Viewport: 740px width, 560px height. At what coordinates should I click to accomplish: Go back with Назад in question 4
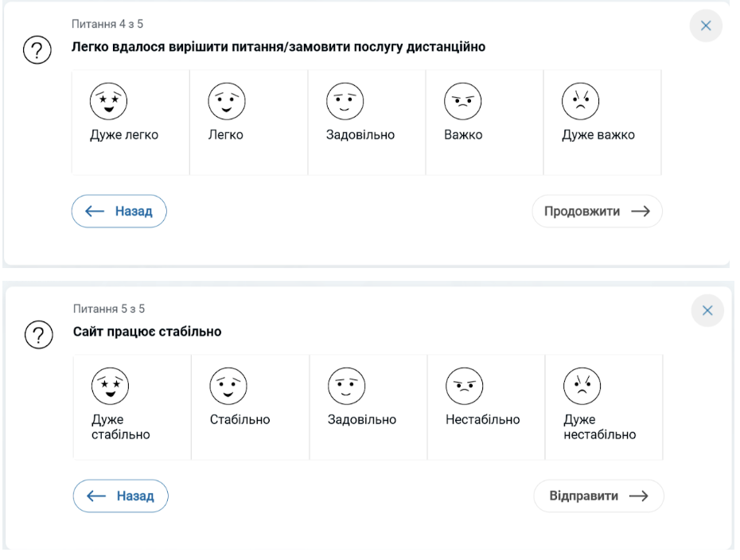tap(119, 211)
